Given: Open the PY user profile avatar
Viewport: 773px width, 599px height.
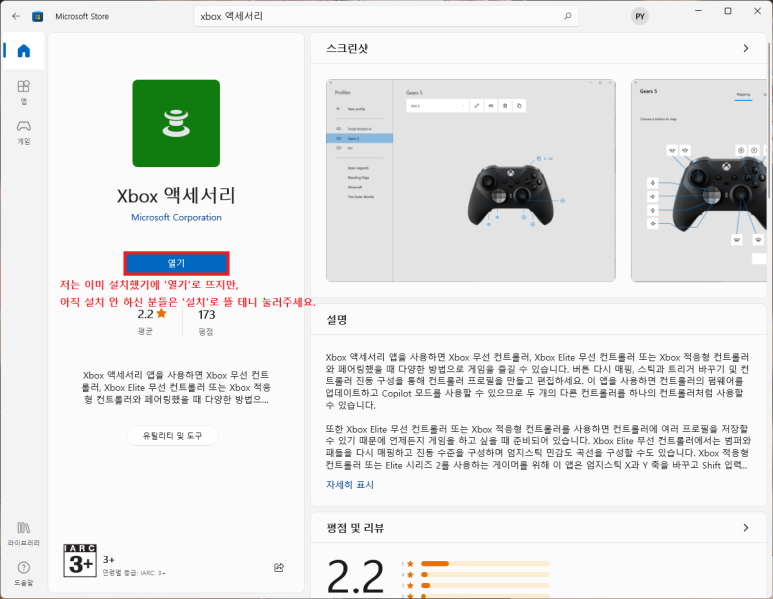Looking at the screenshot, I should click(x=639, y=16).
